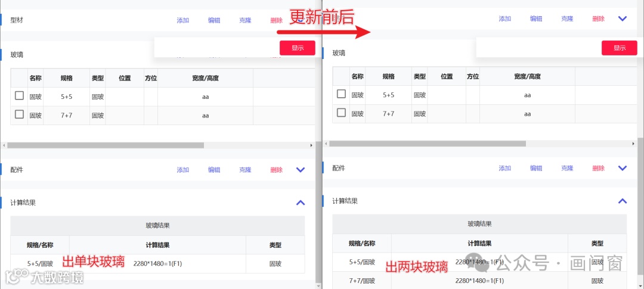Screen dimensions: 644x289
Task: Click 克隆 in the 配件 row, left pane
Action: [245, 170]
